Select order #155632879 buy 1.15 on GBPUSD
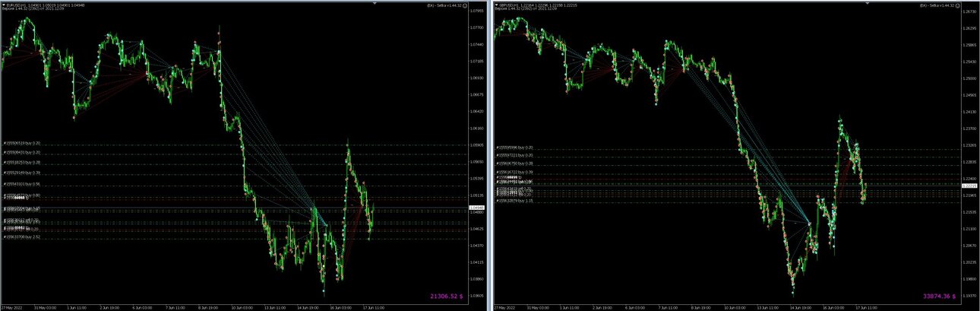The width and height of the screenshot is (980, 311). [515, 201]
